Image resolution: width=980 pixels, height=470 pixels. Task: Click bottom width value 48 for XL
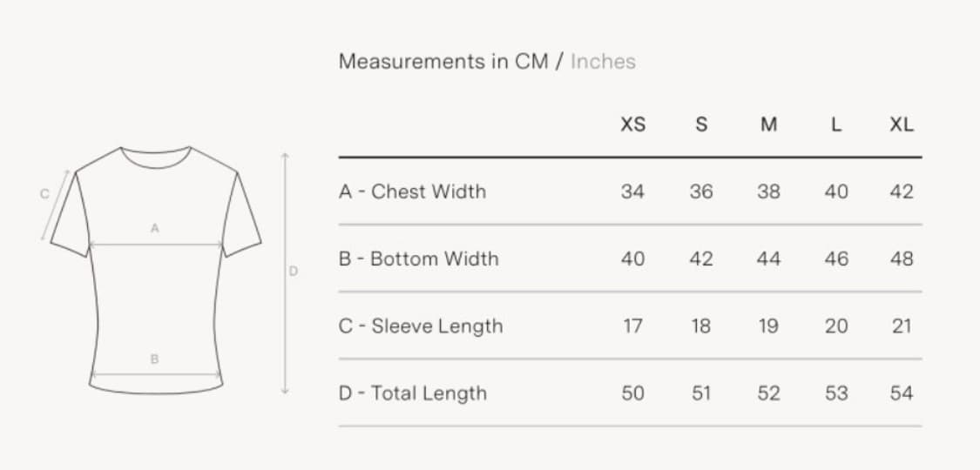[902, 258]
